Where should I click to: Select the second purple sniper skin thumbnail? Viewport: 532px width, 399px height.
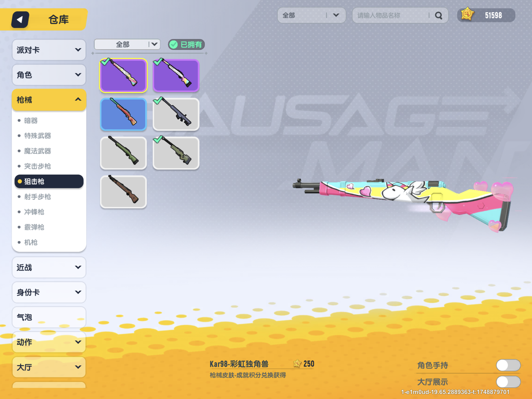[176, 75]
